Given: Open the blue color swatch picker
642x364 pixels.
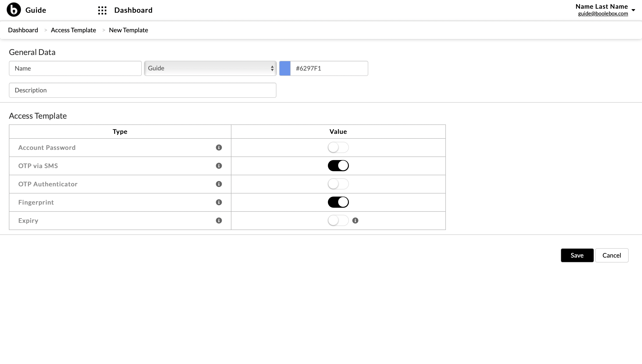Looking at the screenshot, I should point(285,68).
